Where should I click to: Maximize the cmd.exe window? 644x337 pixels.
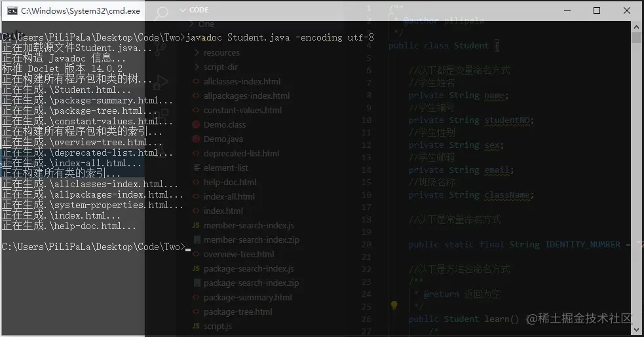(x=597, y=10)
